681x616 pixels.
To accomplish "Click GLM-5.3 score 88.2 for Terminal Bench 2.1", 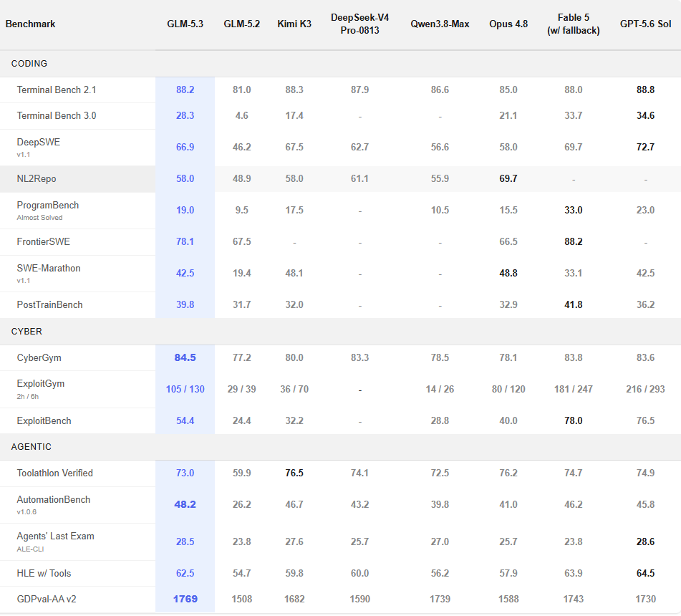I will [185, 90].
